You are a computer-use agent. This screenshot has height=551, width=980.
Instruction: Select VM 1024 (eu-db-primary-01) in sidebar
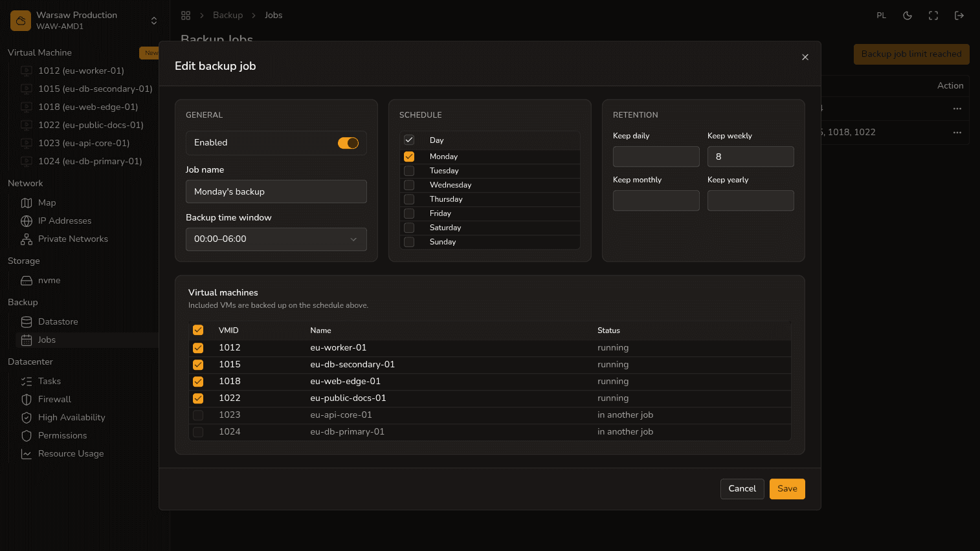(x=90, y=161)
